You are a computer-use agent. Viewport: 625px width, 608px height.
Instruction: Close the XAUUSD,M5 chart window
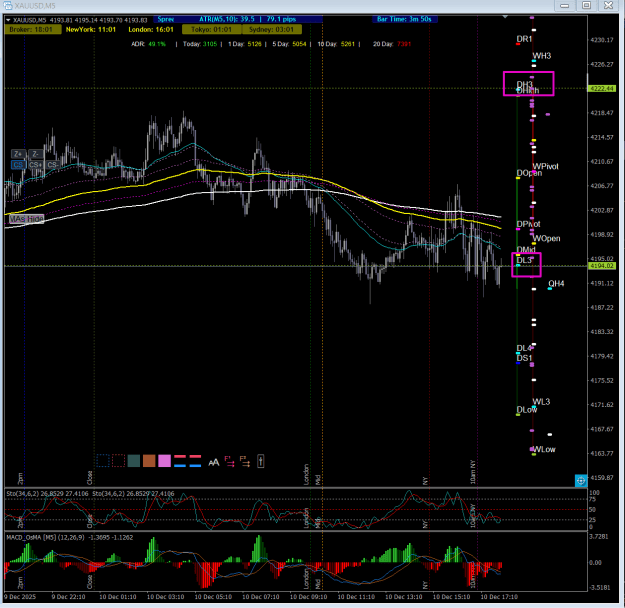coord(608,6)
